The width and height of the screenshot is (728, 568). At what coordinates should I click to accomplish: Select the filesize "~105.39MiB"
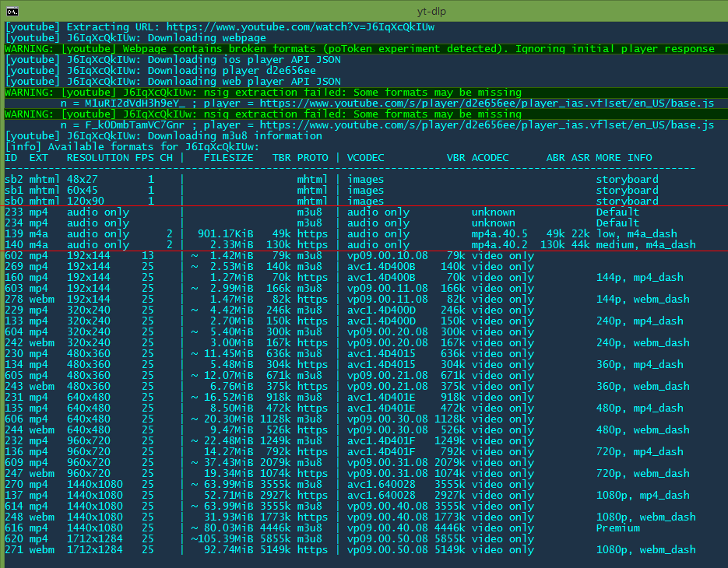(x=223, y=539)
